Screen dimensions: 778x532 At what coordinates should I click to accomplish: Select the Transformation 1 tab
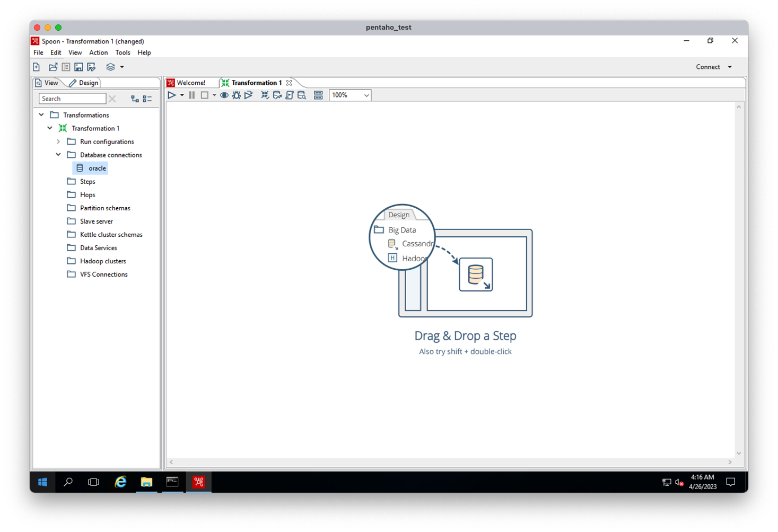click(252, 83)
